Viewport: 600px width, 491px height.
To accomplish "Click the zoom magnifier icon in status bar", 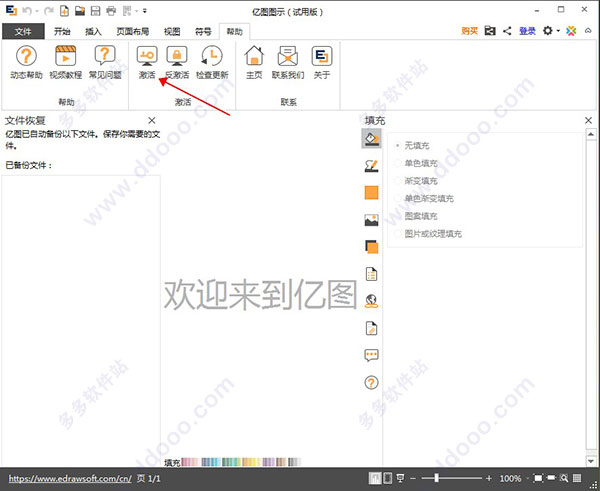I will coord(564,478).
